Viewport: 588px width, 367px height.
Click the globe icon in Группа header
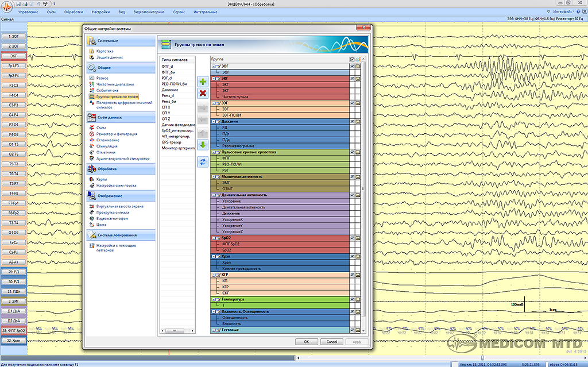[358, 59]
